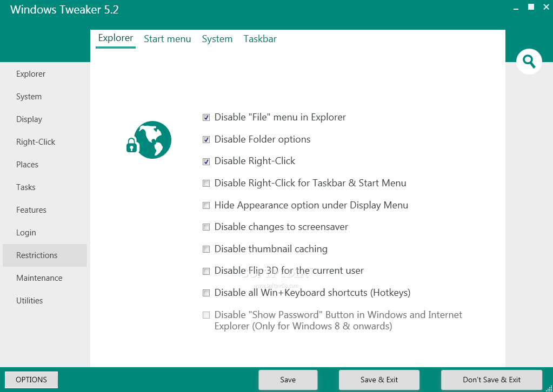
Task: Switch to the Start menu tab
Action: tap(167, 39)
